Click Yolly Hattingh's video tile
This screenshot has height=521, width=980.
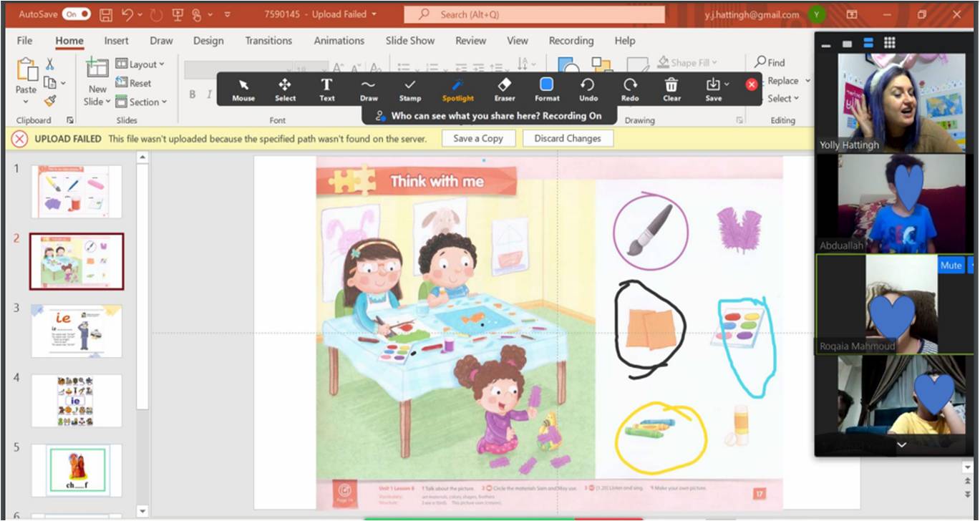coord(901,102)
